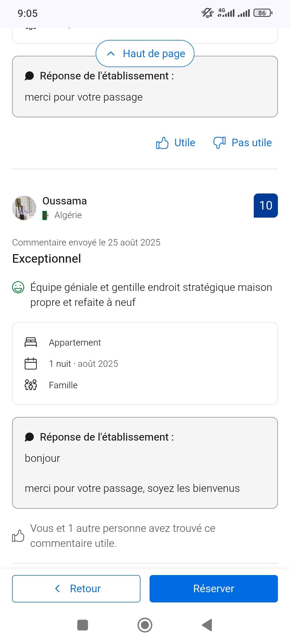Toggle the helpful thumbs-up under Oussama's review
The height and width of the screenshot is (644, 290).
[x=18, y=536]
